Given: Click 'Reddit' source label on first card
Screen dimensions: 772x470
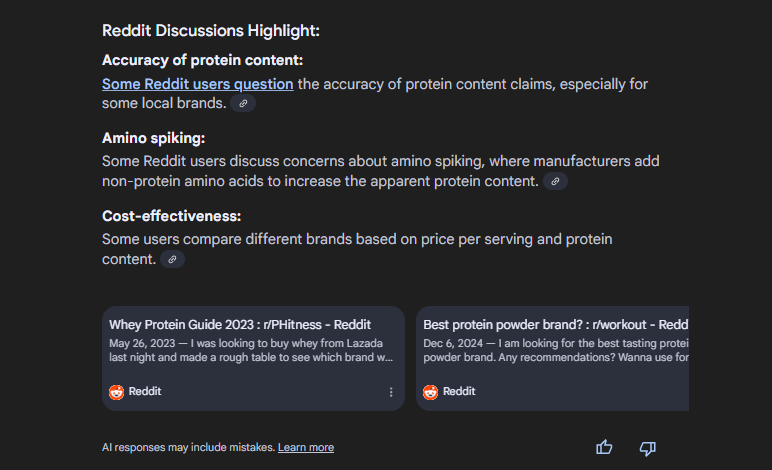Looking at the screenshot, I should [x=145, y=391].
